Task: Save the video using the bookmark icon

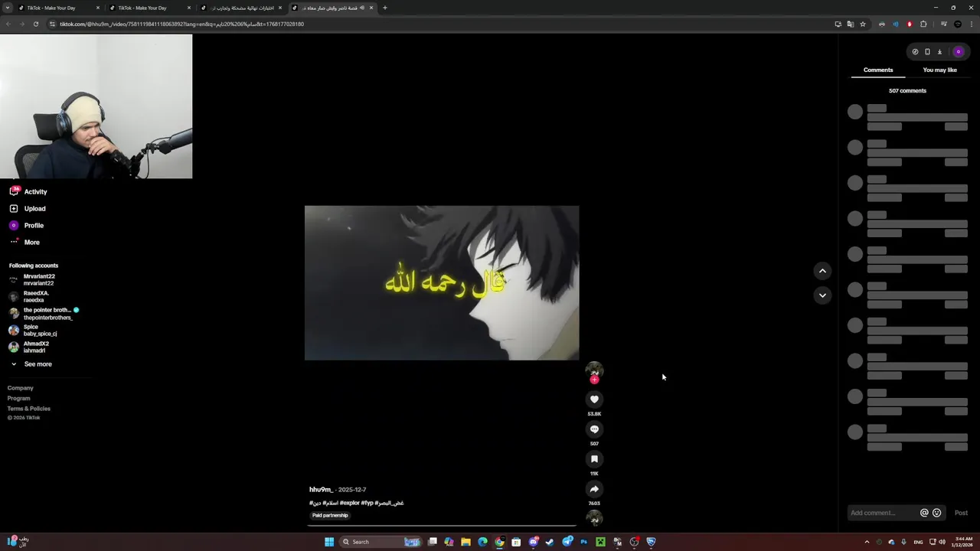Action: (594, 459)
